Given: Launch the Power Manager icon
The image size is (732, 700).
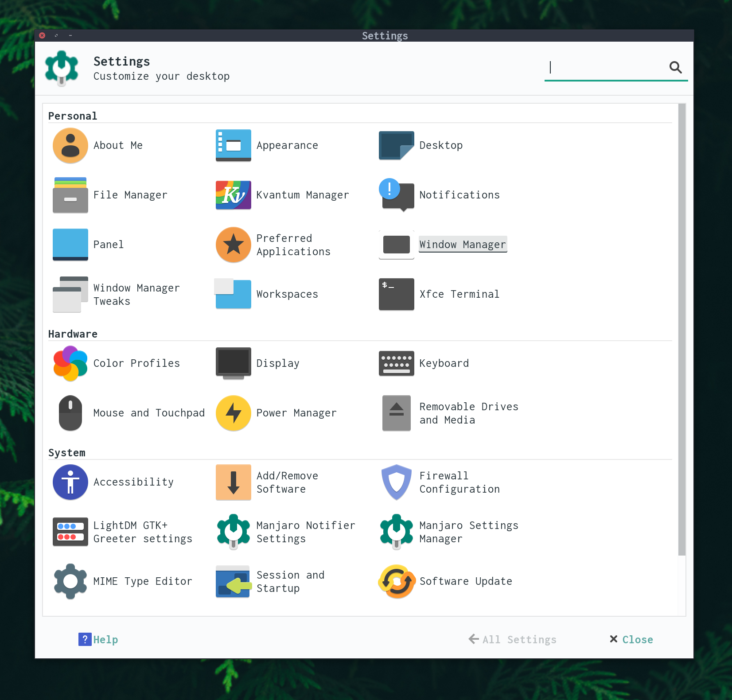Looking at the screenshot, I should pyautogui.click(x=233, y=413).
